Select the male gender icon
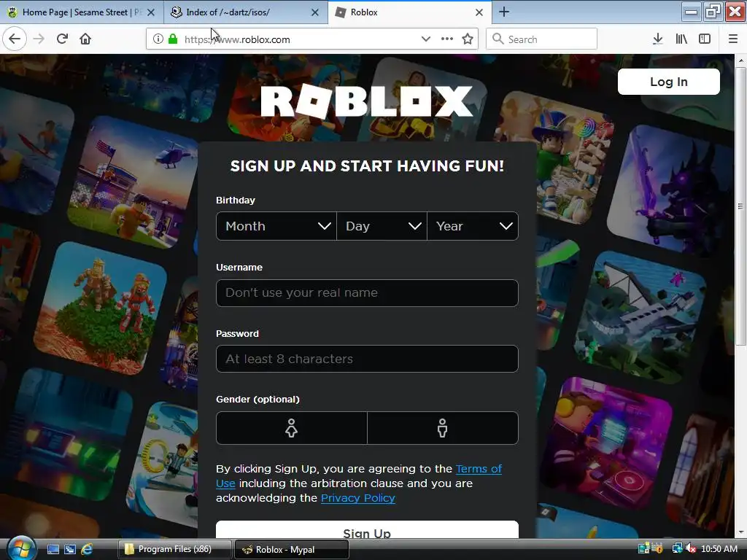 [443, 428]
